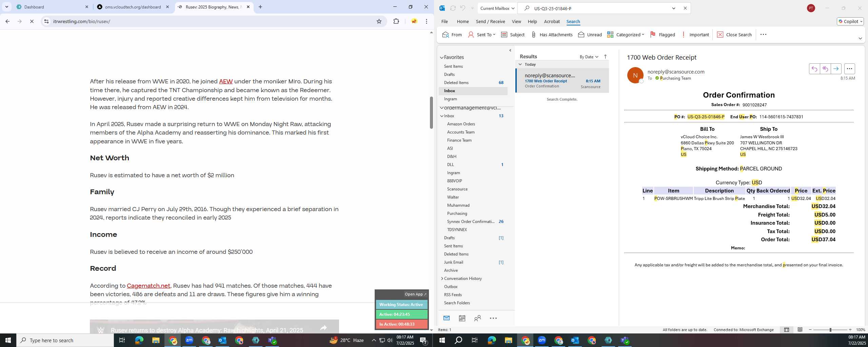Screen dimensions: 868x347
Task: Click the Forward arrow icon in email
Action: click(836, 69)
